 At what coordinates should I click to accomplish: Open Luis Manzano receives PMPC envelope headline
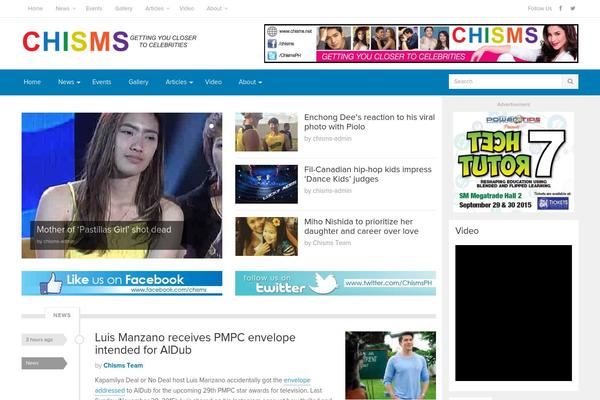click(x=195, y=344)
